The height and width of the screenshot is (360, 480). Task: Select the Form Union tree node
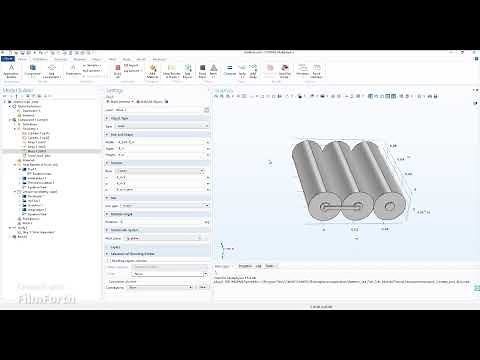[36, 155]
